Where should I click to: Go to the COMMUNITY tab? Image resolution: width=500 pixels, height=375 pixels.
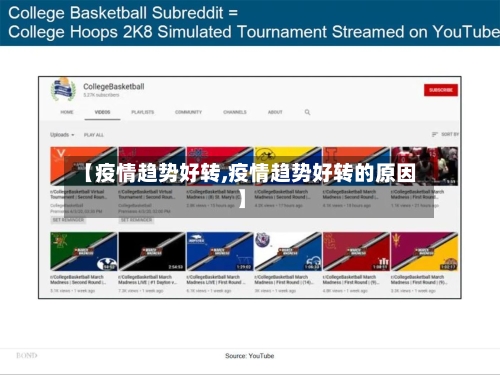click(x=188, y=112)
